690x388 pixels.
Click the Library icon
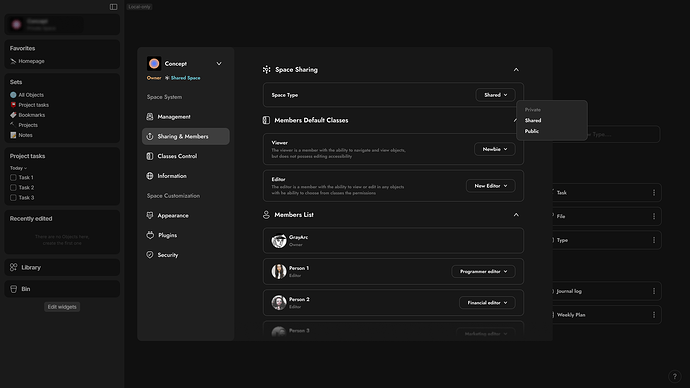point(14,267)
